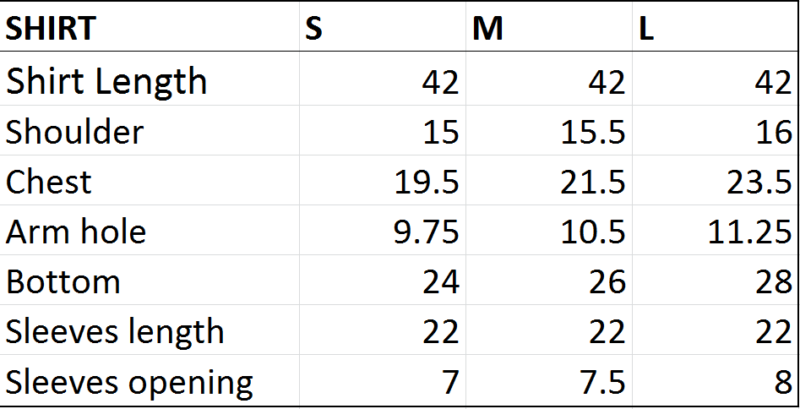Click the cell containing 19.5
This screenshot has width=800, height=409.
coord(383,181)
